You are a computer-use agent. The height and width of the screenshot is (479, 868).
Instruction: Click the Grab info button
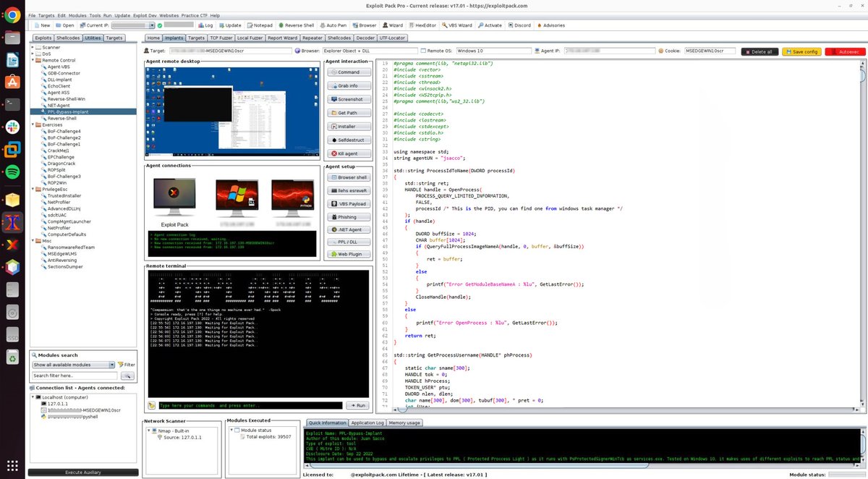[x=349, y=85]
